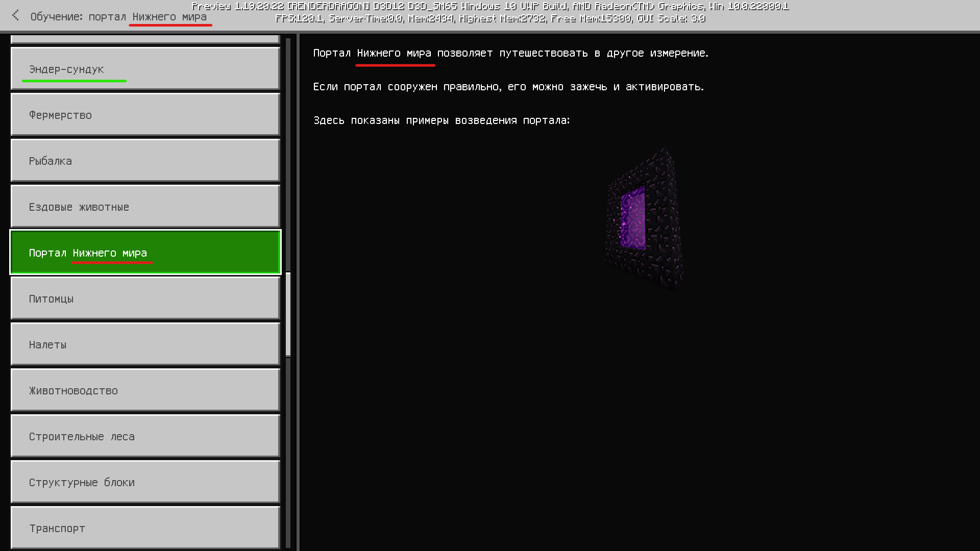Click the back arrow icon
This screenshot has height=551, width=980.
pos(15,16)
